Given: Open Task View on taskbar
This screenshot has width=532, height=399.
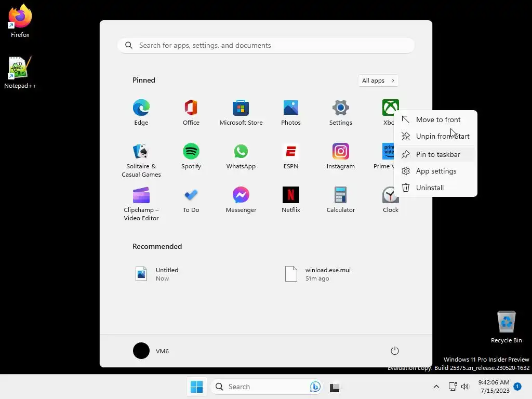Looking at the screenshot, I should coord(335,387).
